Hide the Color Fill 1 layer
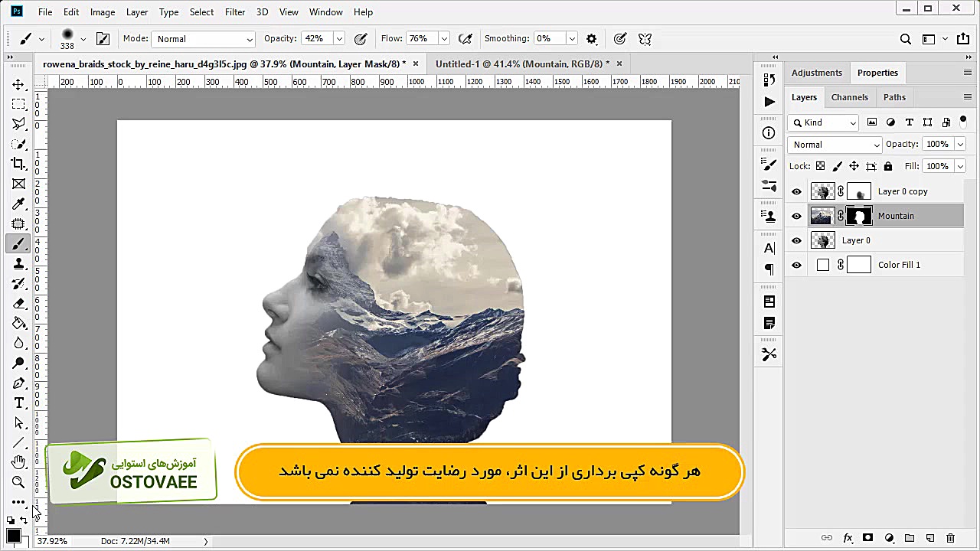The height and width of the screenshot is (551, 980). click(796, 265)
